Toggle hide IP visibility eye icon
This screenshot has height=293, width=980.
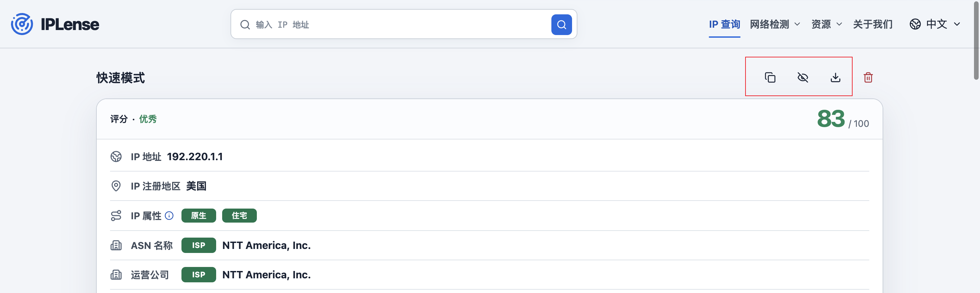point(802,78)
